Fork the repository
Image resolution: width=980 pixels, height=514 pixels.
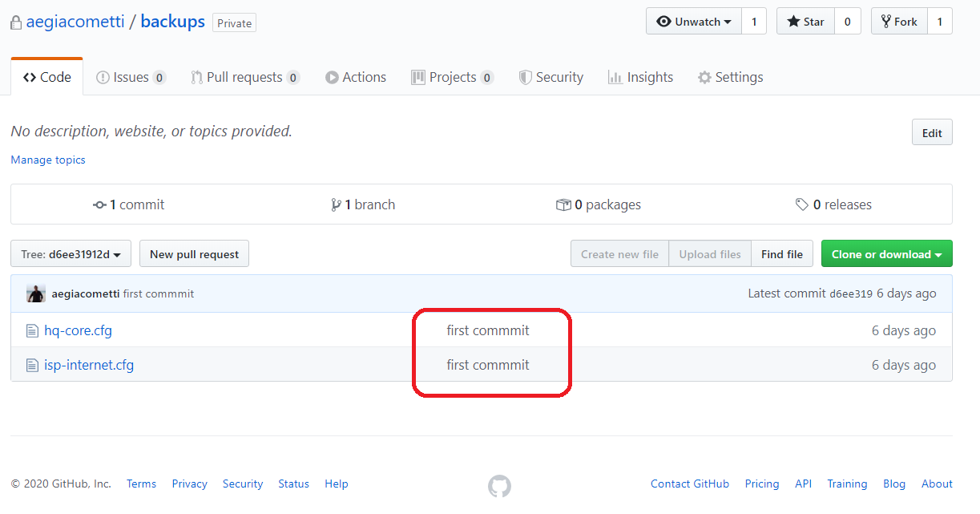(899, 22)
